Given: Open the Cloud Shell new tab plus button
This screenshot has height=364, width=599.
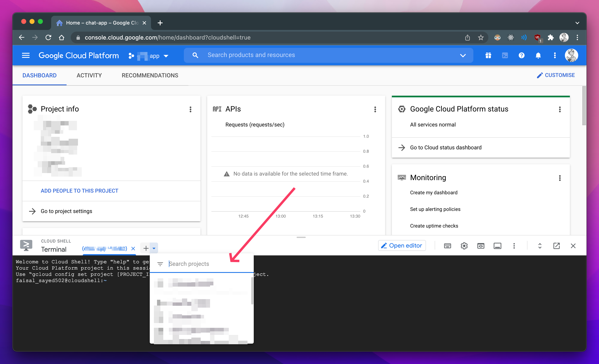Looking at the screenshot, I should click(145, 248).
